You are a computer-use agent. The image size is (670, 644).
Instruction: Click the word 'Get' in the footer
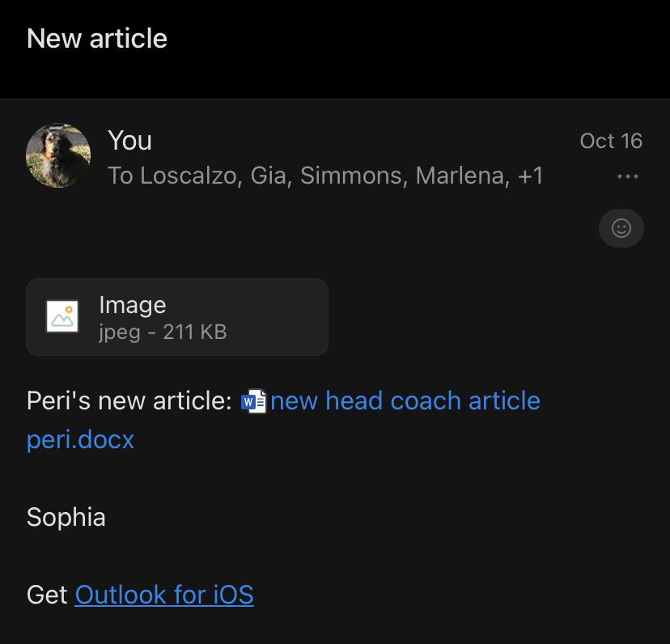pos(47,595)
